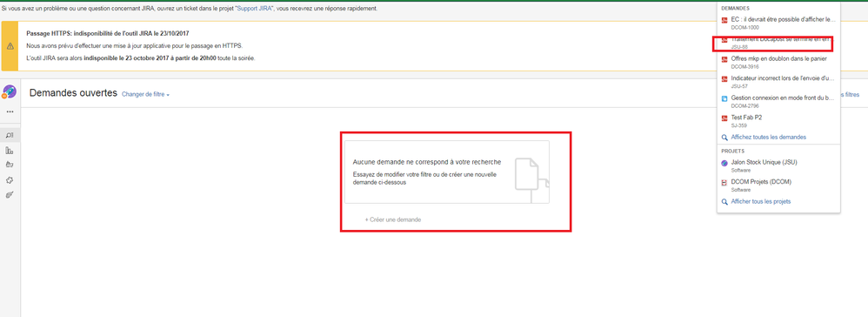
Task: Select the search requests icon in the sidebar
Action: point(10,135)
